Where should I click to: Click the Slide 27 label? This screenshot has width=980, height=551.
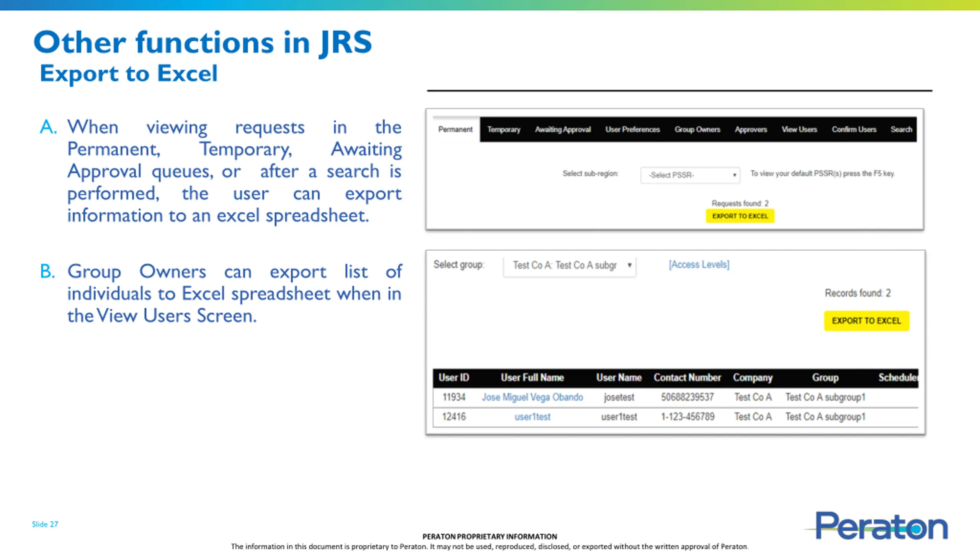pos(45,524)
